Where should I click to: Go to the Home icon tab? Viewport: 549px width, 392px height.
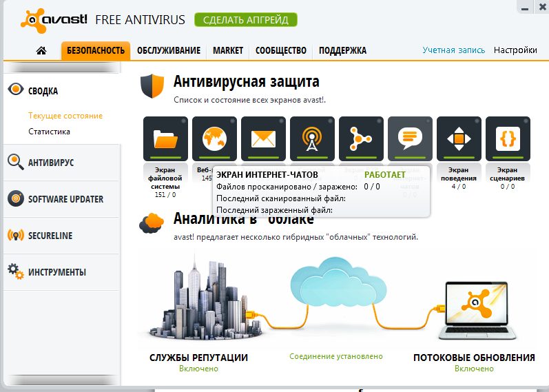(41, 51)
